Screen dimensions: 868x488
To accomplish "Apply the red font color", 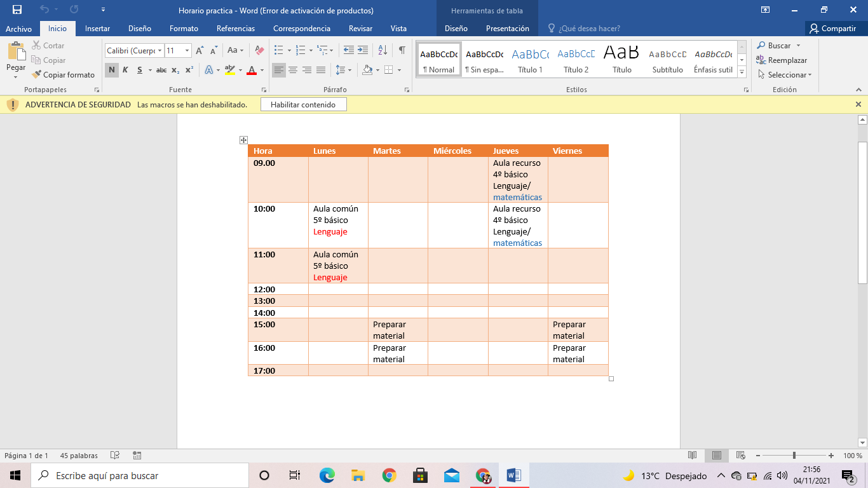I will 252,70.
